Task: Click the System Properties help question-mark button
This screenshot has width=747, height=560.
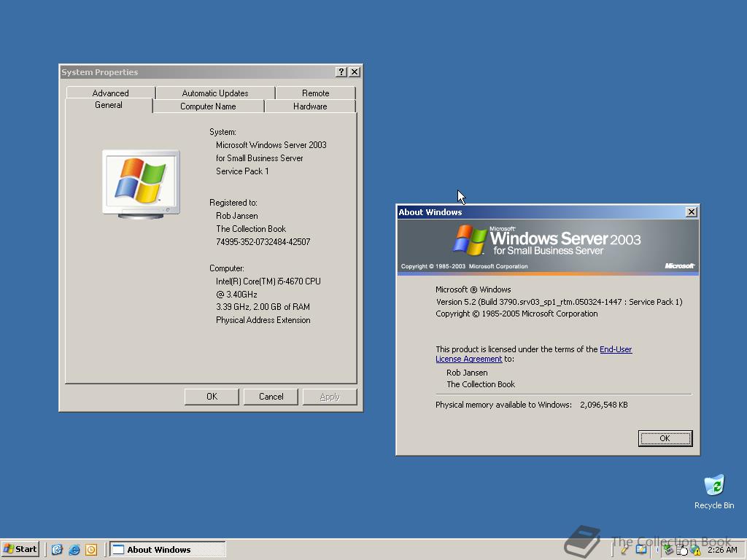Action: (x=341, y=72)
